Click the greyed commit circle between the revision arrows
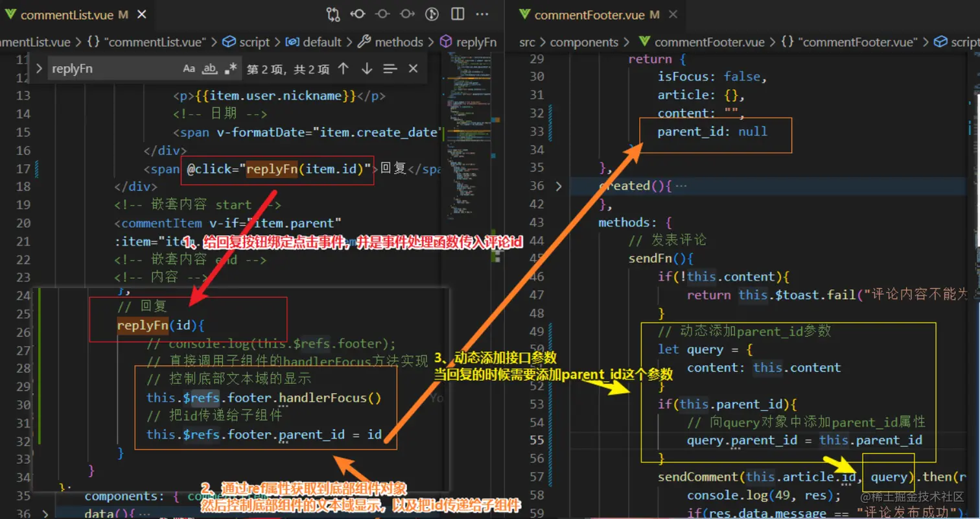The height and width of the screenshot is (519, 980). [x=382, y=14]
